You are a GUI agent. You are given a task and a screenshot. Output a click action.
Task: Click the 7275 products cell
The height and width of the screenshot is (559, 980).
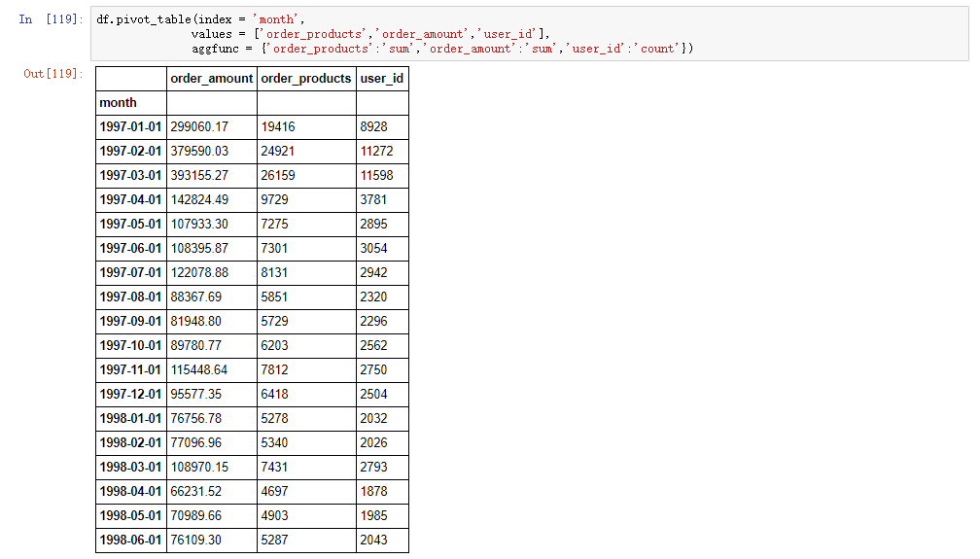coord(306,225)
